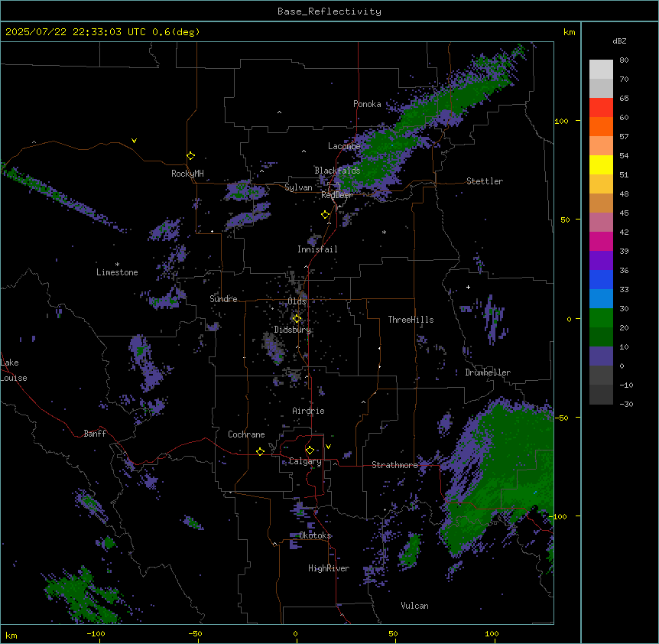Click the -100 tick on bottom axis

(x=96, y=633)
